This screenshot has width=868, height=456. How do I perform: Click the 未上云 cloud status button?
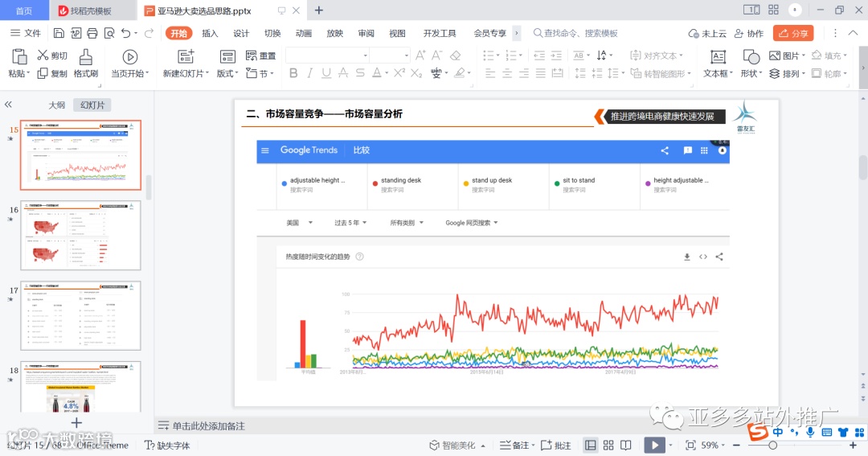tap(707, 33)
